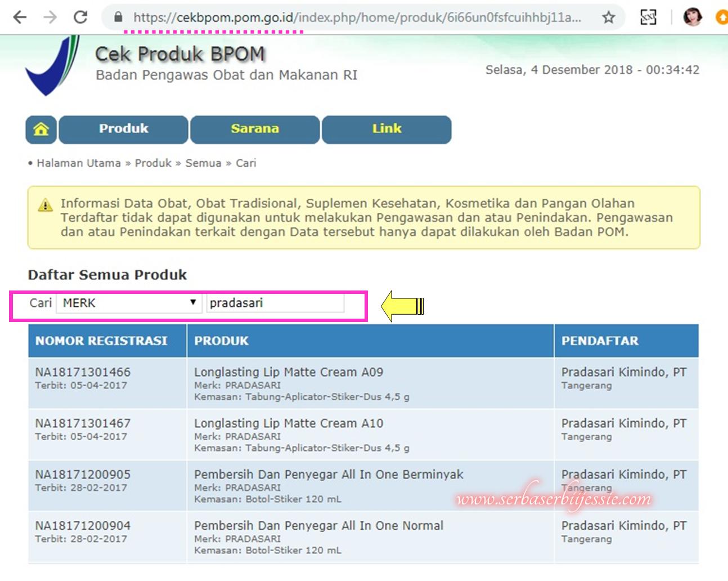Open the screenshot extension icon
The height and width of the screenshot is (581, 728).
pyautogui.click(x=648, y=17)
